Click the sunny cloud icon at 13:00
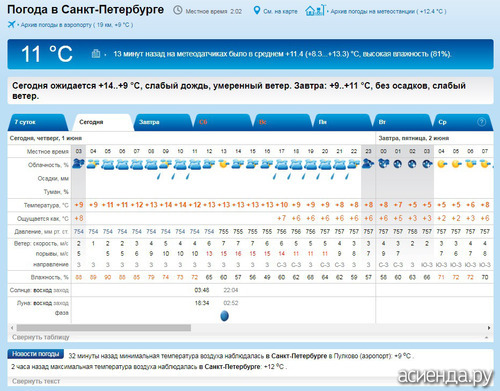 coord(223,164)
